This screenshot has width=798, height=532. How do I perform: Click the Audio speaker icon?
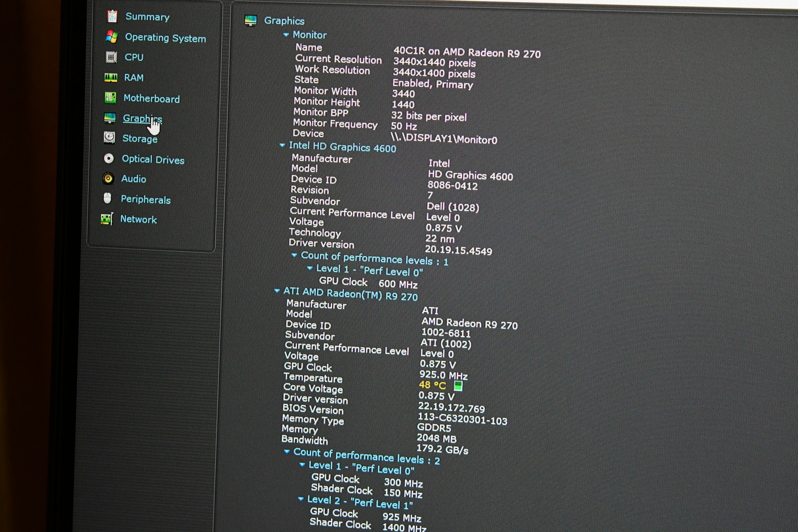(x=108, y=178)
